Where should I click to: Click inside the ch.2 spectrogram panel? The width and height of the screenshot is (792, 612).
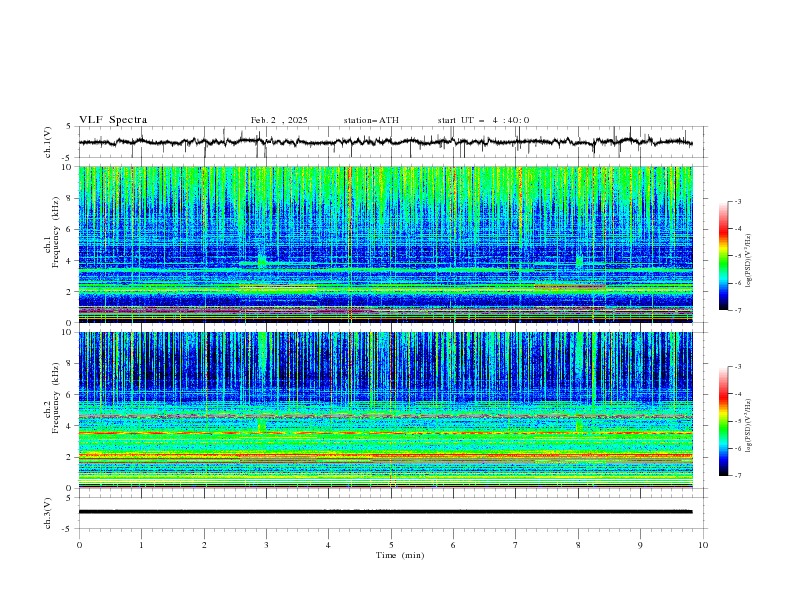pos(385,410)
